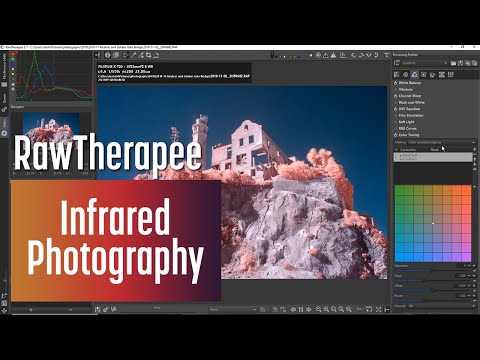The width and height of the screenshot is (480, 360).
Task: Toggle HSV Equalizer power switch
Action: [x=396, y=109]
